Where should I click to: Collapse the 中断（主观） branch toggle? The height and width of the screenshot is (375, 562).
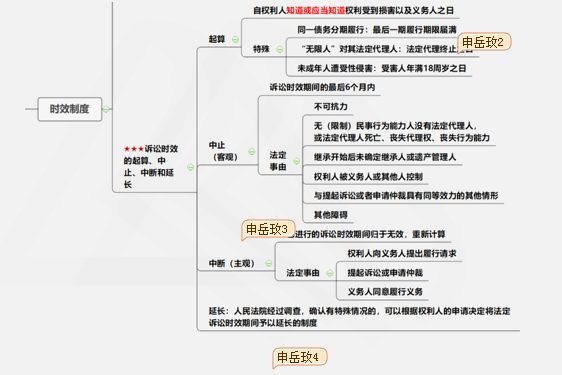tap(268, 263)
